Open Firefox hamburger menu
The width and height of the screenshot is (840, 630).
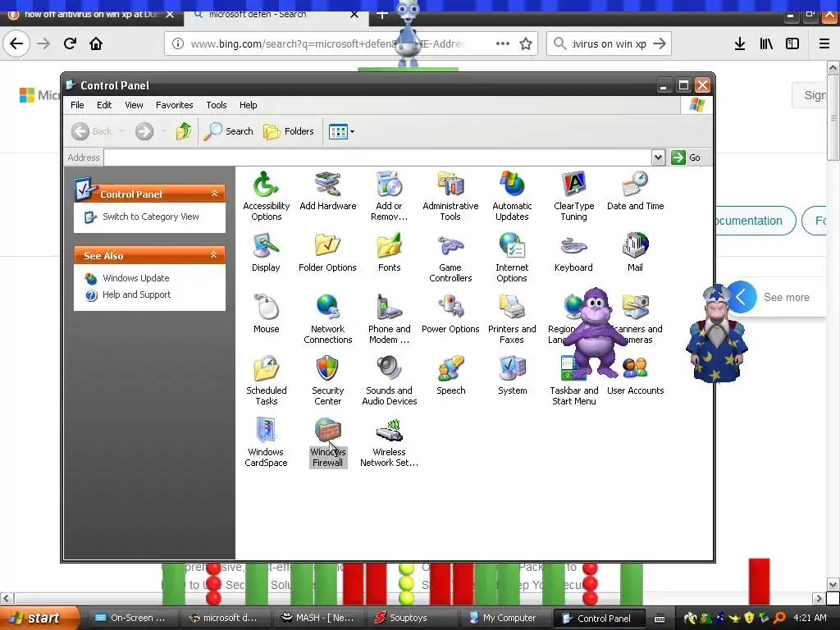click(x=824, y=44)
